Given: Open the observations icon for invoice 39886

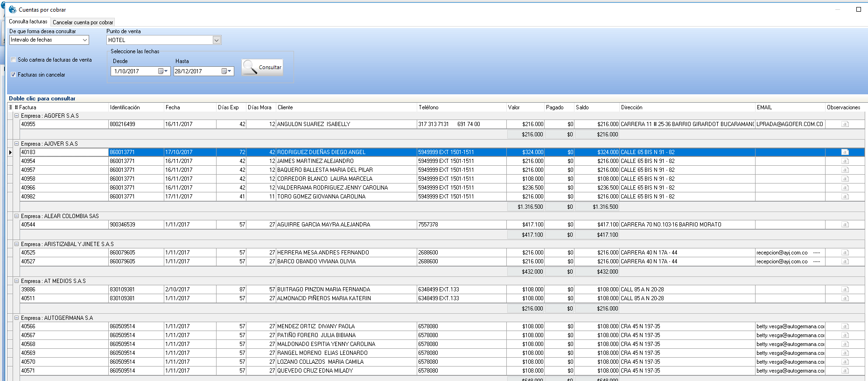Looking at the screenshot, I should (845, 289).
